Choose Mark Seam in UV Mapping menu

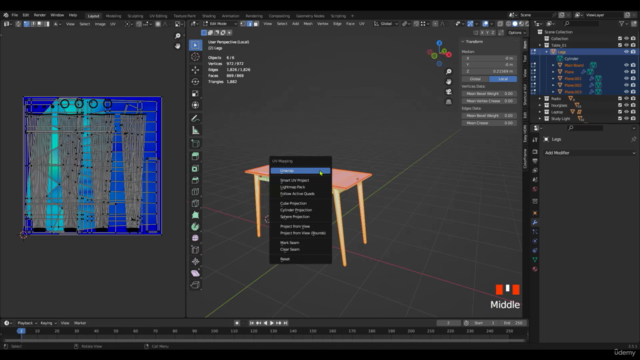point(300,242)
